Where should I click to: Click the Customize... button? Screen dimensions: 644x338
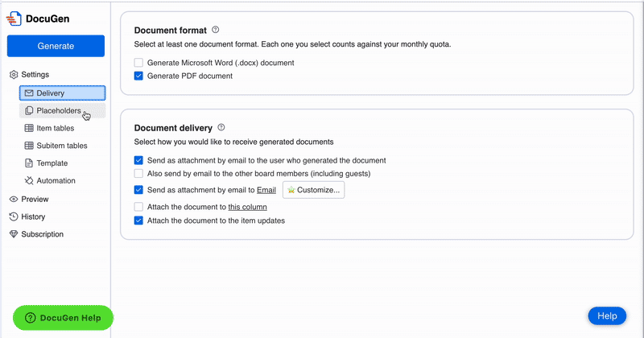[313, 190]
